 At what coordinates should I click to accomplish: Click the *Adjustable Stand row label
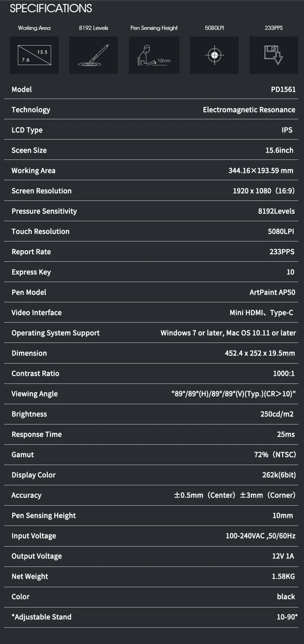pos(41,617)
